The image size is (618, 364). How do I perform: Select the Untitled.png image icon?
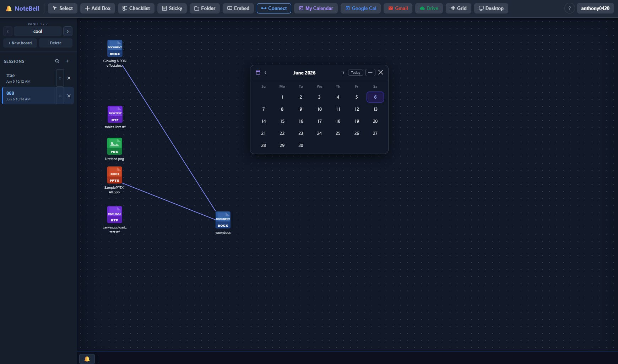point(114,146)
